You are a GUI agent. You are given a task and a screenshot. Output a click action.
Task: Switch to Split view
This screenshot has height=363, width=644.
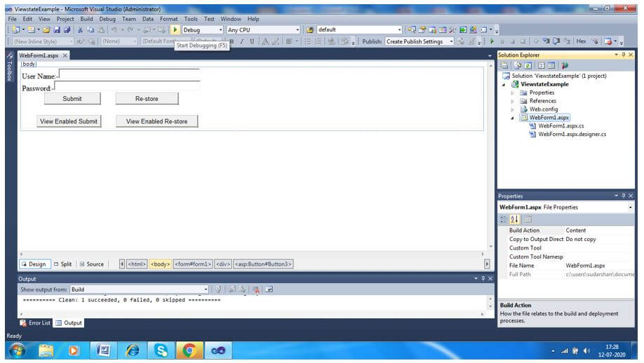click(x=63, y=264)
